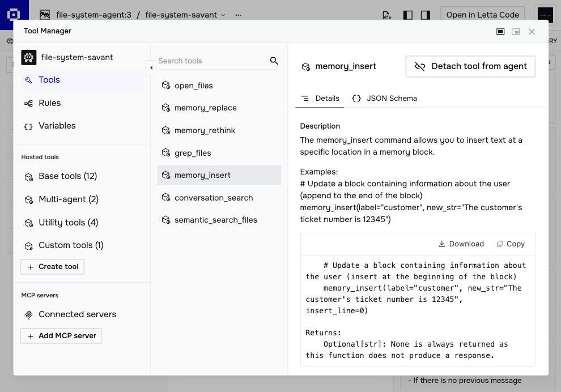Open the Tools section
Screen dimensions: 561x392
coord(82,80)
